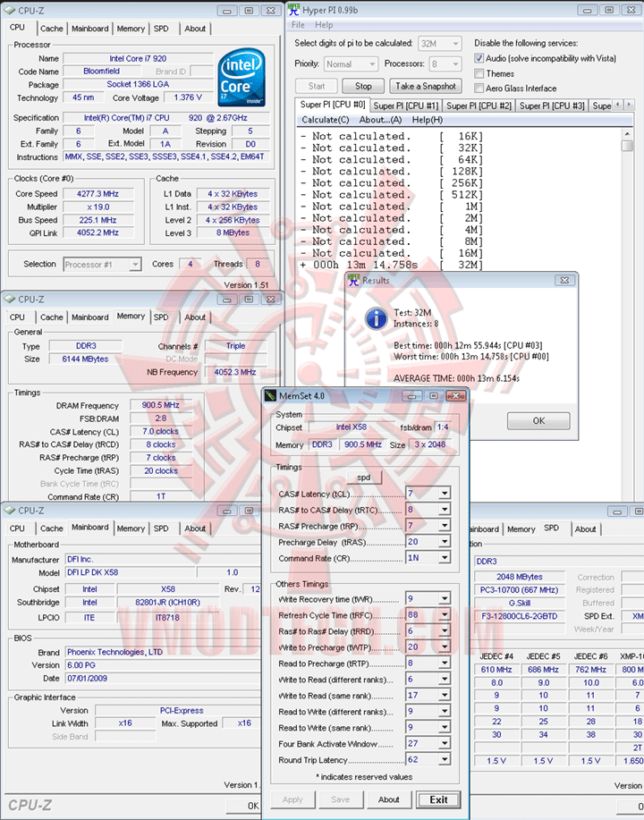Image resolution: width=644 pixels, height=820 pixels.
Task: Open About tab in the SPD CPU-Z window
Action: click(x=585, y=529)
